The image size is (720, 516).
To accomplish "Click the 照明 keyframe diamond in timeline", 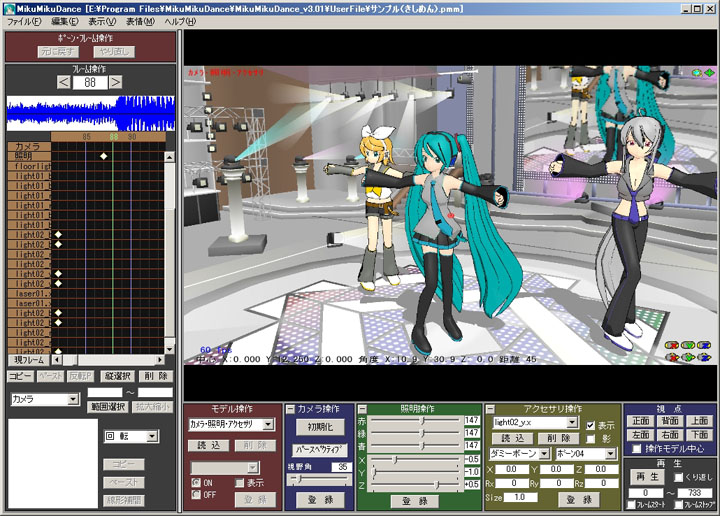I will click(104, 156).
